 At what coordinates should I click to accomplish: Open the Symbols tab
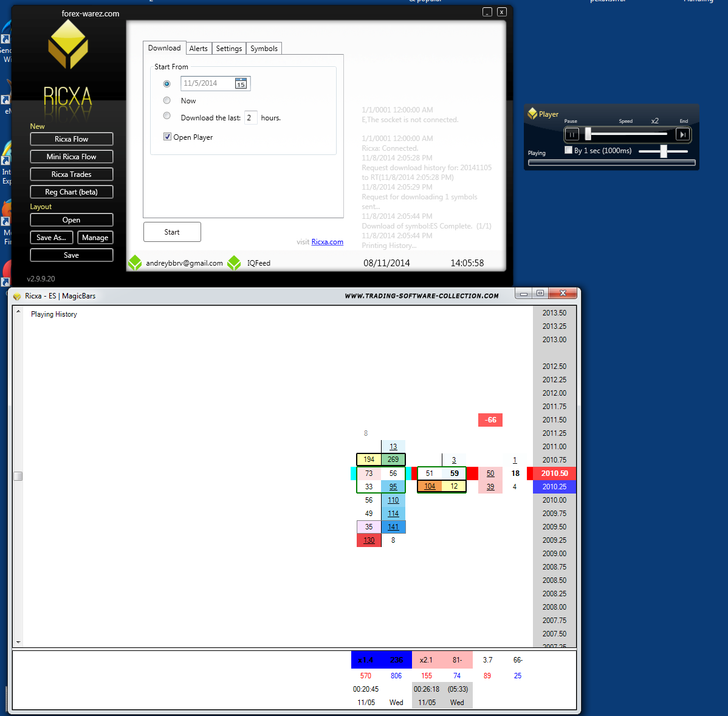click(x=264, y=49)
